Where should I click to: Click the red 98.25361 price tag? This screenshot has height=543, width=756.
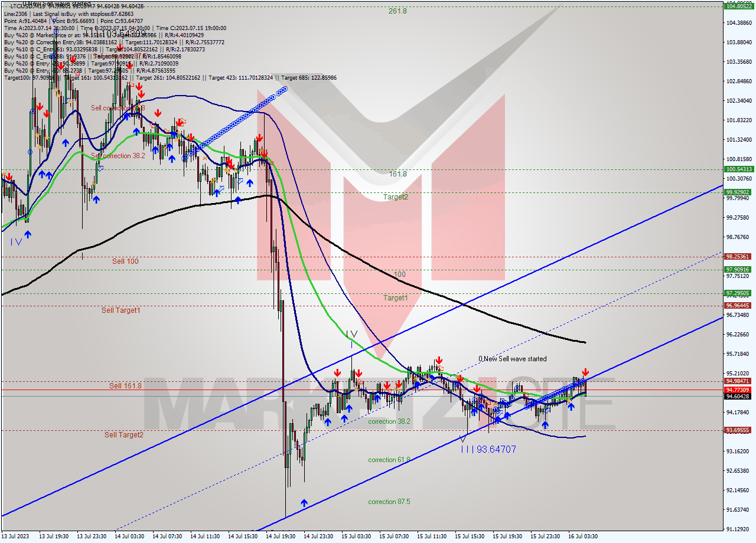[738, 257]
